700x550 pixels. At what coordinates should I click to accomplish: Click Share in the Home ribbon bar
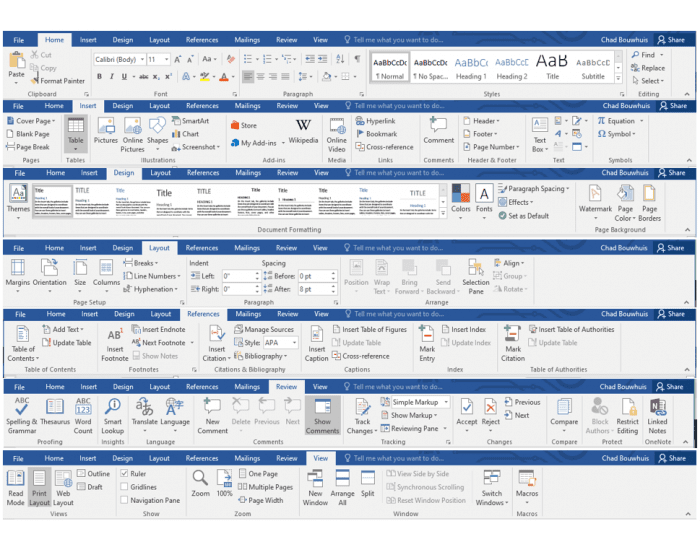click(x=671, y=40)
